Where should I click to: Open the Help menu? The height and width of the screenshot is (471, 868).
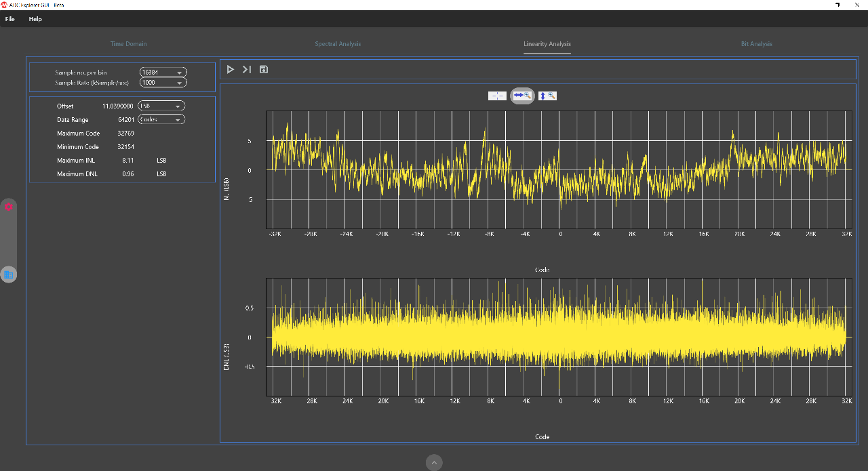pos(35,19)
